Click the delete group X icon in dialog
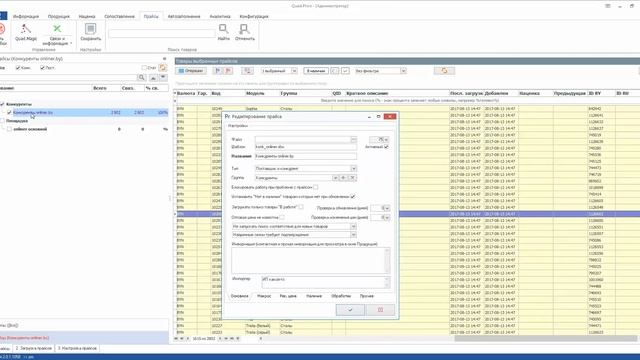This screenshot has height=360, width=640. pos(353,178)
